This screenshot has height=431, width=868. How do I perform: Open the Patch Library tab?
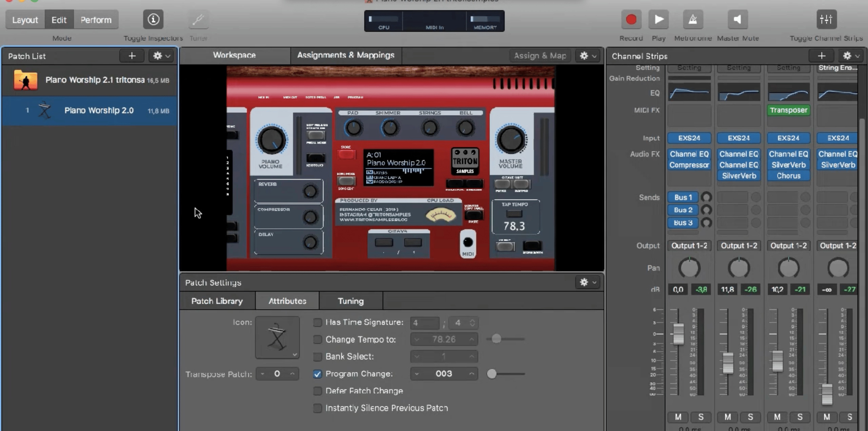point(217,301)
